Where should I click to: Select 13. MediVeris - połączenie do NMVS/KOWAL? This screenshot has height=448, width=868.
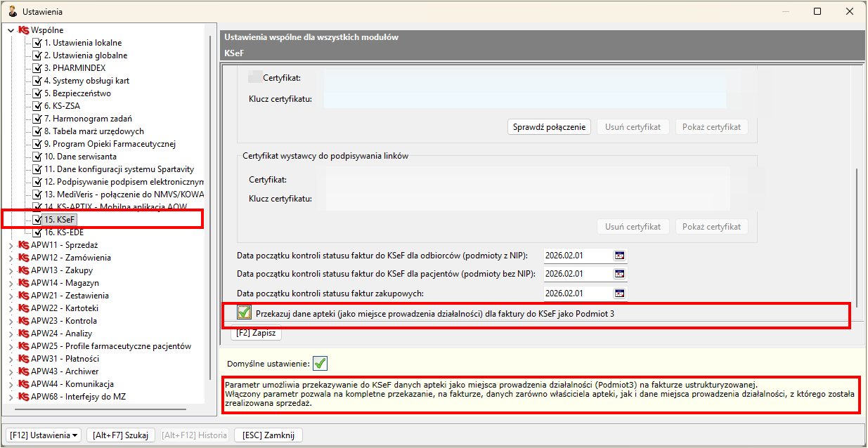coord(123,195)
